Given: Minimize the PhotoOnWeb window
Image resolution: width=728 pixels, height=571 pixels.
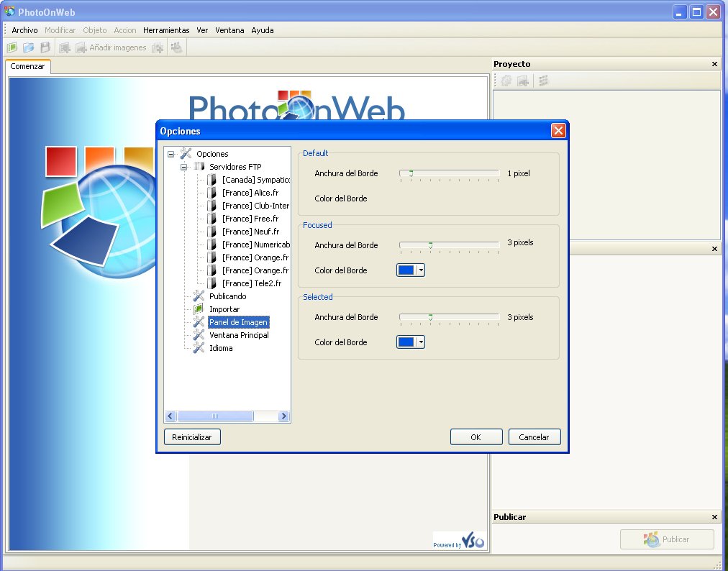Looking at the screenshot, I should [x=680, y=12].
